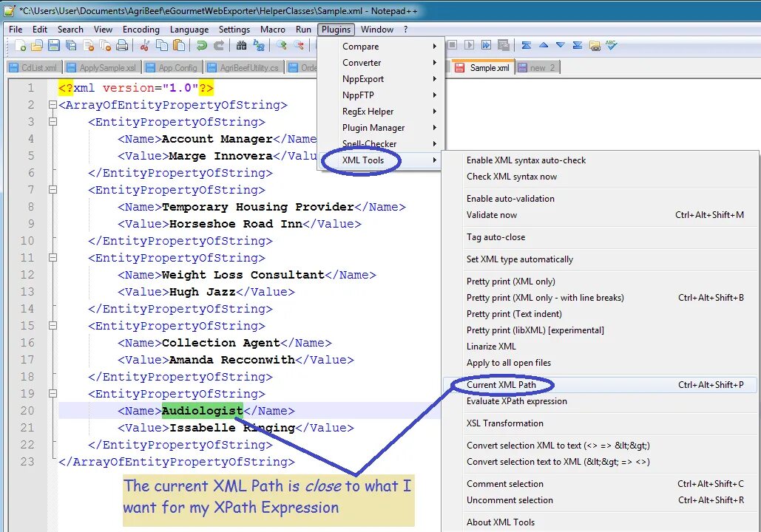Cut selection with the scissors icon
Image resolution: width=761 pixels, height=532 pixels.
coord(144,46)
